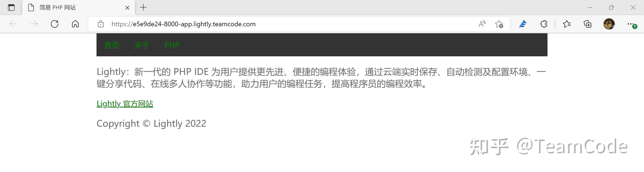Open the Favorites list icon
The image size is (644, 172).
pos(567,24)
